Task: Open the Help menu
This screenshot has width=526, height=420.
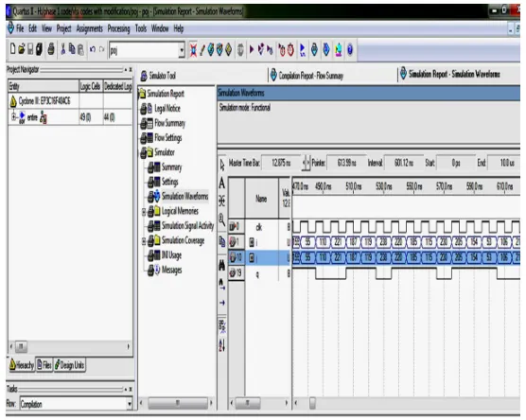Action: 179,28
